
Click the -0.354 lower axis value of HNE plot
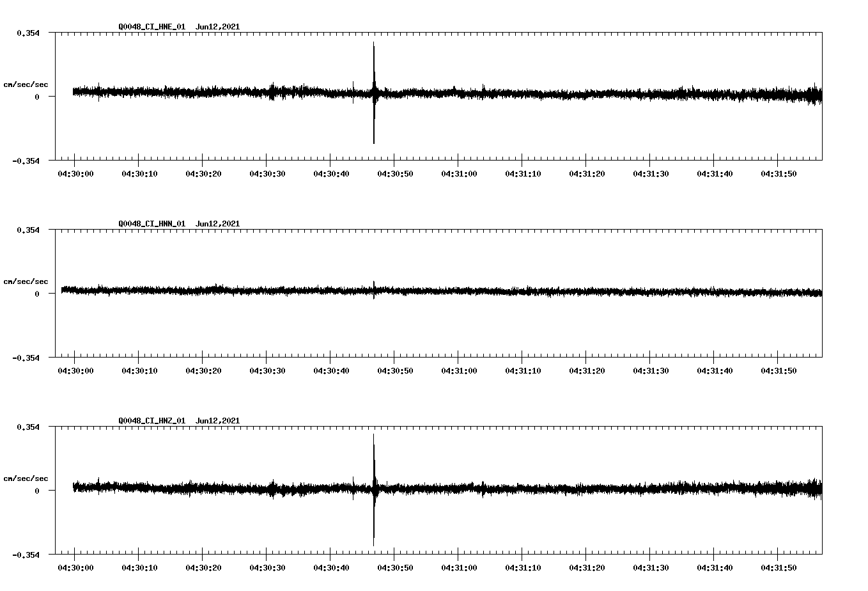tap(26, 161)
